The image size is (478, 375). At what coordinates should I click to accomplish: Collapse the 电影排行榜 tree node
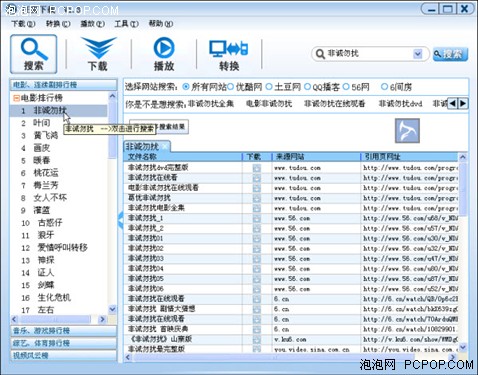pos(16,98)
